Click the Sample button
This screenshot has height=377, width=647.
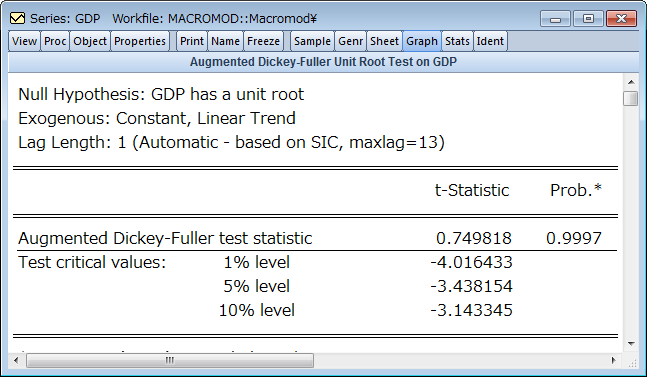pos(312,41)
